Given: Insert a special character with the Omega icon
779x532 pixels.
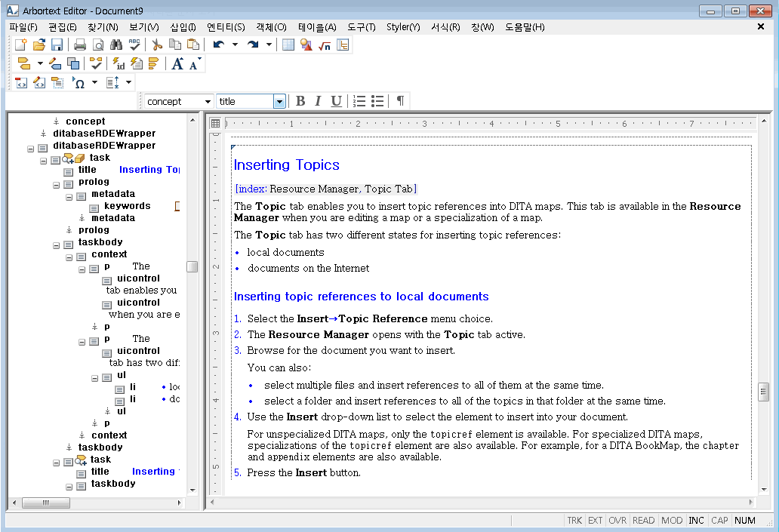Looking at the screenshot, I should (79, 82).
